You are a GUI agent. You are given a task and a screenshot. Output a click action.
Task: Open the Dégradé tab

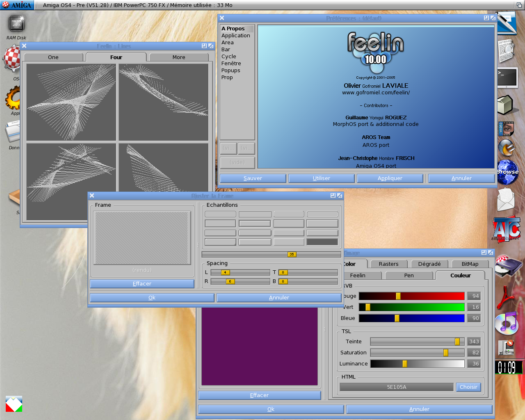click(429, 264)
